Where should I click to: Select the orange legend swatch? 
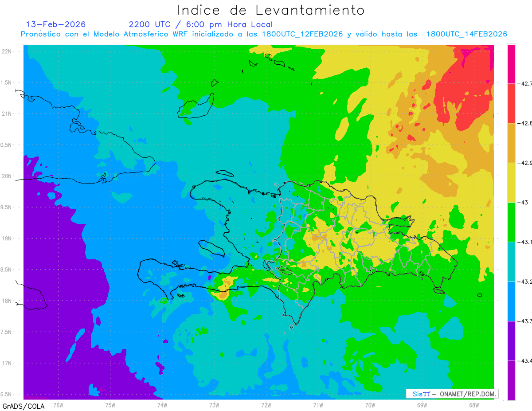click(511, 143)
